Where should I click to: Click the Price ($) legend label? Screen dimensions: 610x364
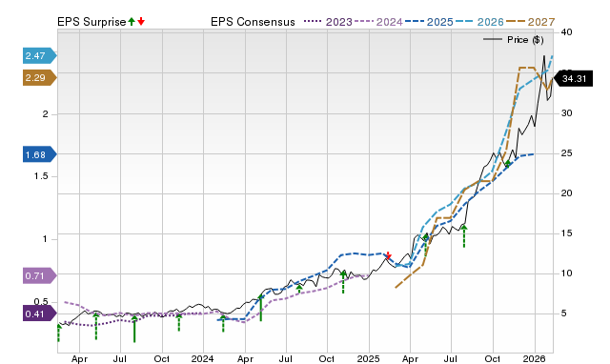tap(525, 40)
